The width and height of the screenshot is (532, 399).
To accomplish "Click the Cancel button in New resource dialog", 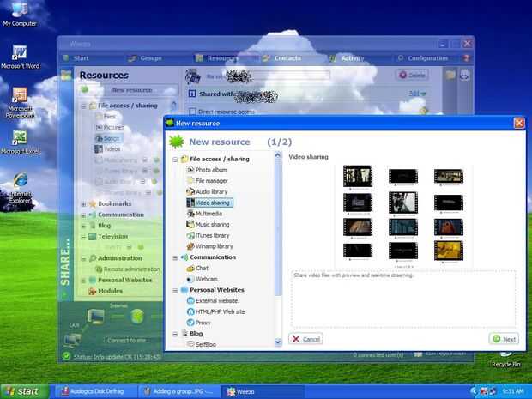I will [305, 339].
